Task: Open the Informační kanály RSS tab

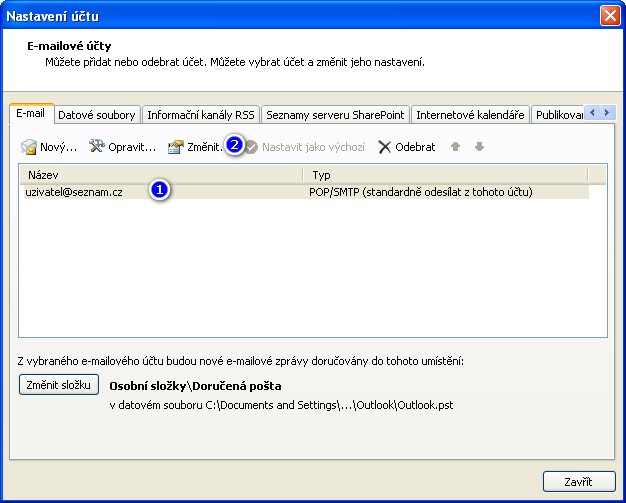Action: pyautogui.click(x=200, y=115)
